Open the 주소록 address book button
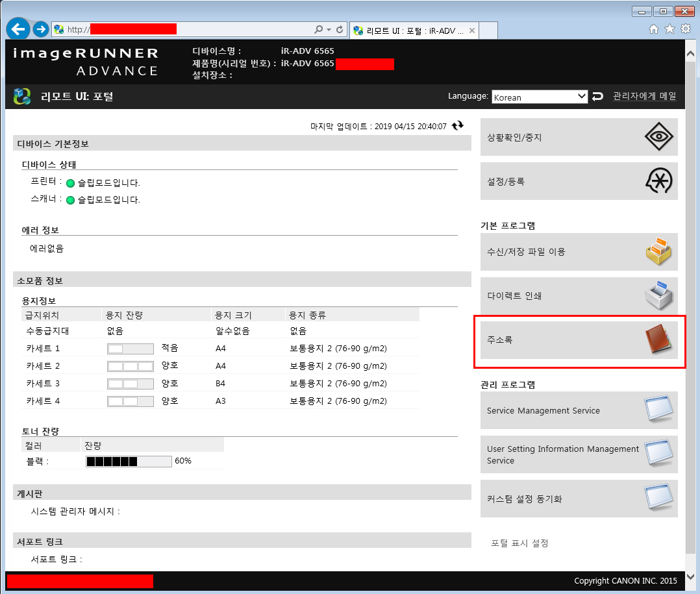This screenshot has height=594, width=700. point(579,340)
